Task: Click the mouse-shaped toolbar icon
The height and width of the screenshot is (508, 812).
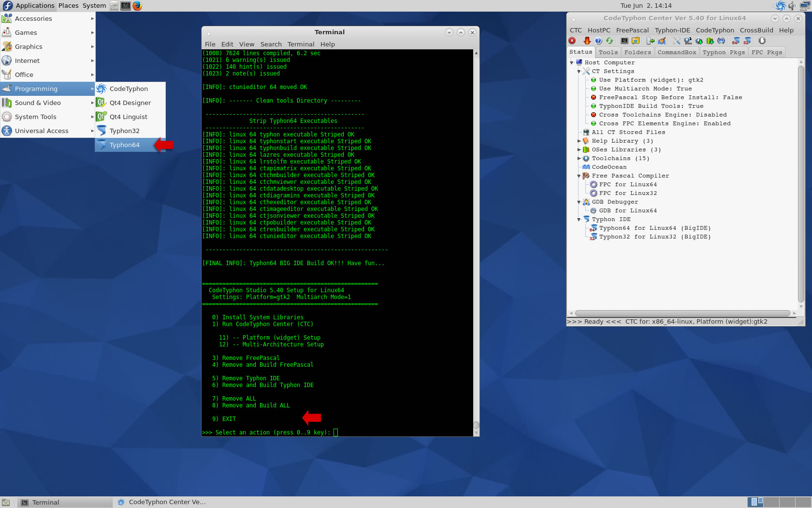Action: [762, 41]
